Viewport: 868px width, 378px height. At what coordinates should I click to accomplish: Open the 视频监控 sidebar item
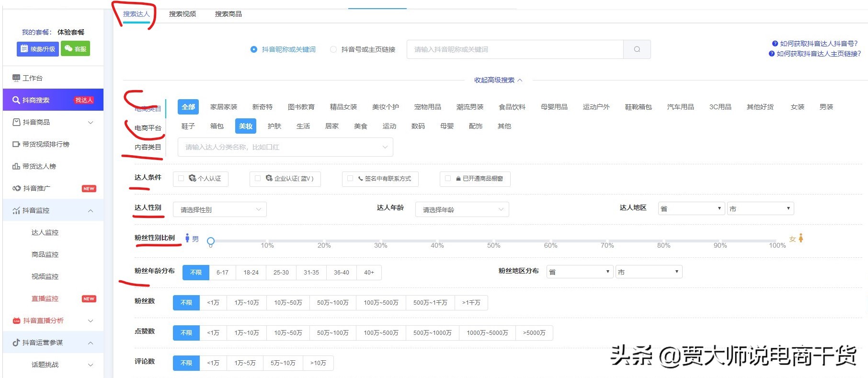tap(45, 276)
